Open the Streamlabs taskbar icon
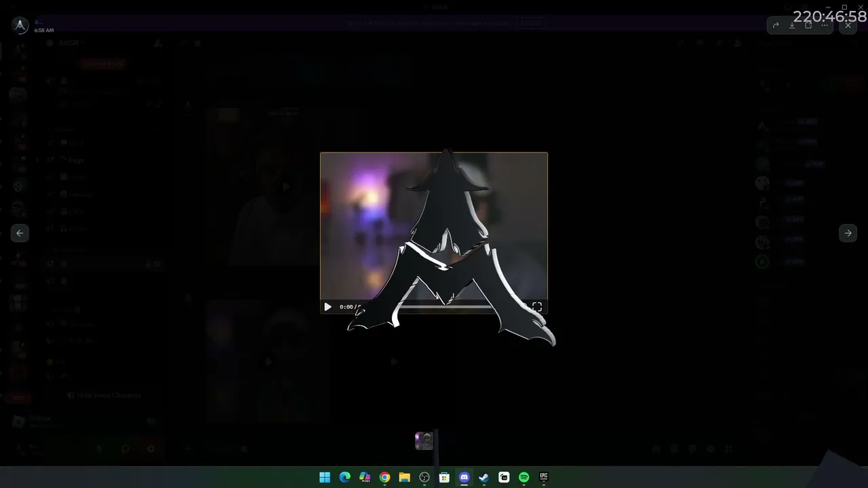The height and width of the screenshot is (488, 868). tap(504, 477)
